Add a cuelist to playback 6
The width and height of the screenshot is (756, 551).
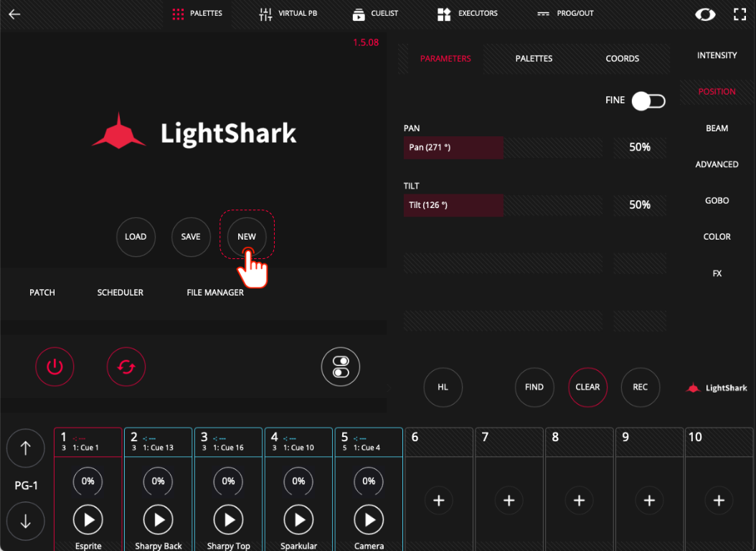[x=439, y=500]
